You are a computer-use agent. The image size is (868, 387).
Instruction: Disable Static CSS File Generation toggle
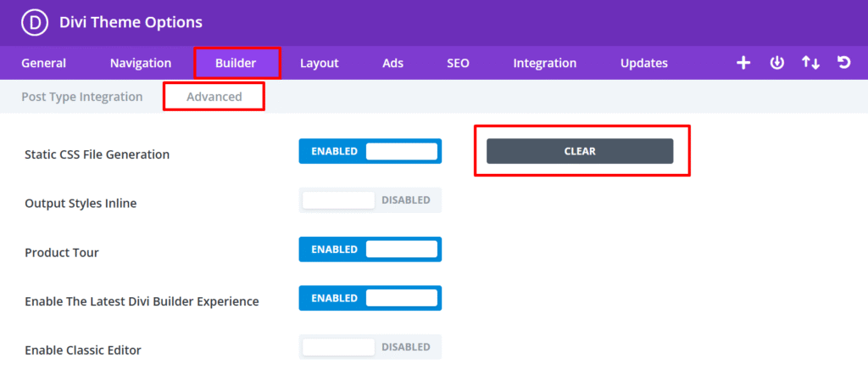[x=370, y=151]
